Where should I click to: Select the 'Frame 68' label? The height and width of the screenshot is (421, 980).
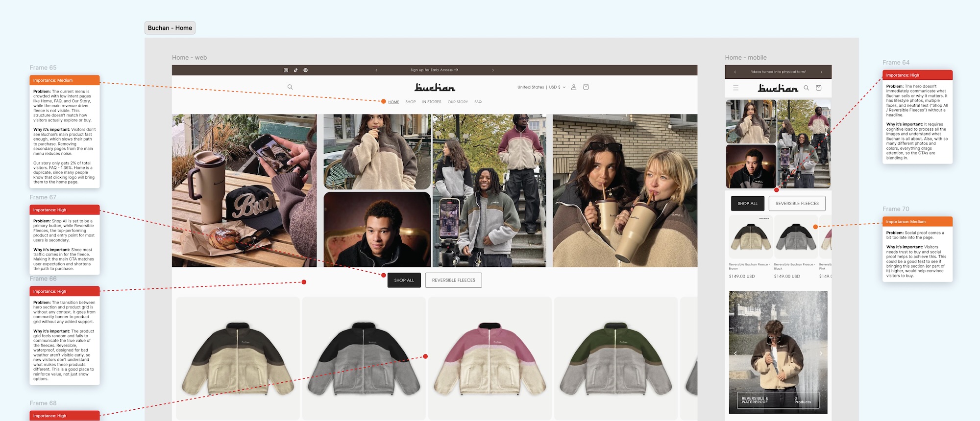43,403
